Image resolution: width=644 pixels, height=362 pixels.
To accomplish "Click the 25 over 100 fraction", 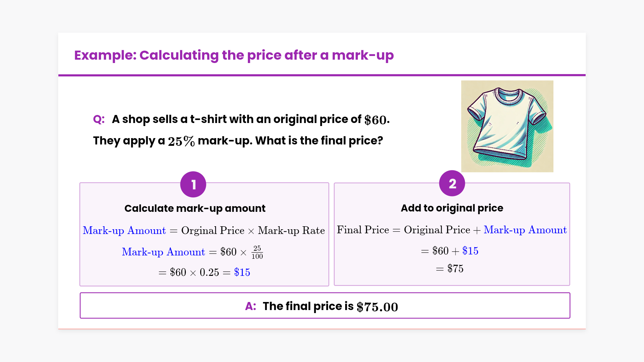I will (257, 252).
